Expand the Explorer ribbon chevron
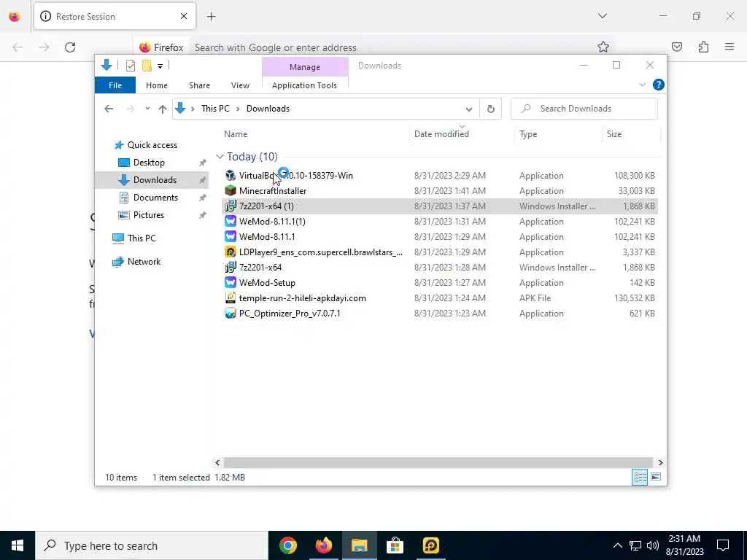This screenshot has width=747, height=560. tap(642, 85)
